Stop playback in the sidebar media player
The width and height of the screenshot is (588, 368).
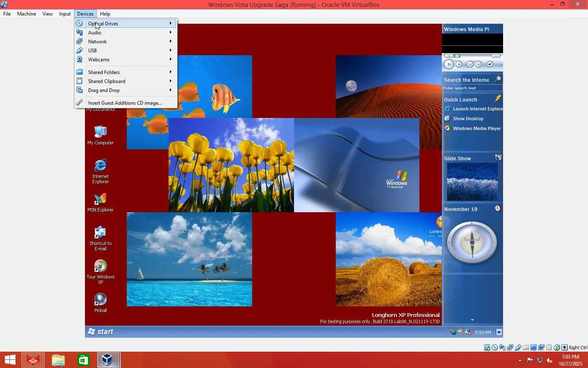[459, 64]
